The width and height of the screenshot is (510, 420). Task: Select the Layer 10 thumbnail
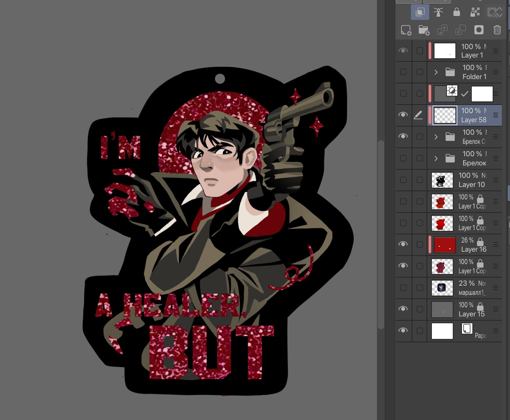pos(442,180)
